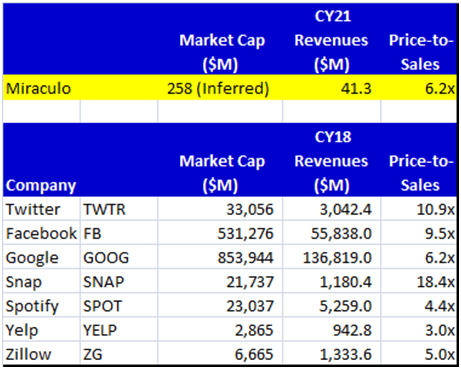Click the SPOT ticker cell
Viewport: 461px width, 369px height.
(119, 306)
